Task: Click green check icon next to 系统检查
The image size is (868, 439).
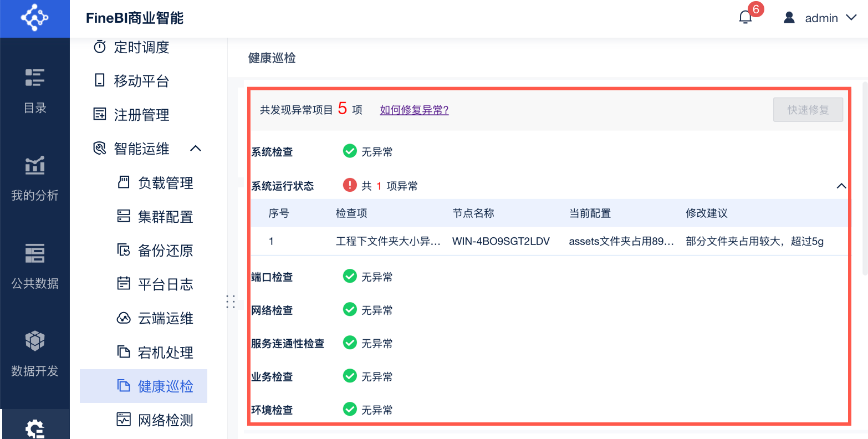Action: tap(350, 151)
